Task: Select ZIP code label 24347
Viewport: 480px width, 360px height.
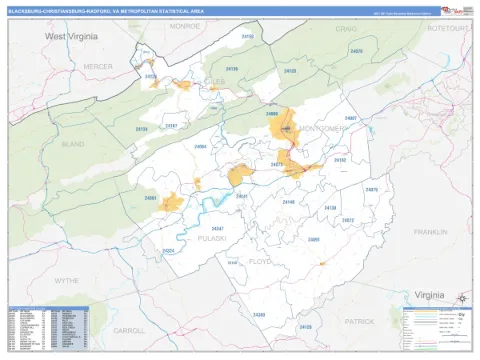Action: point(217,229)
